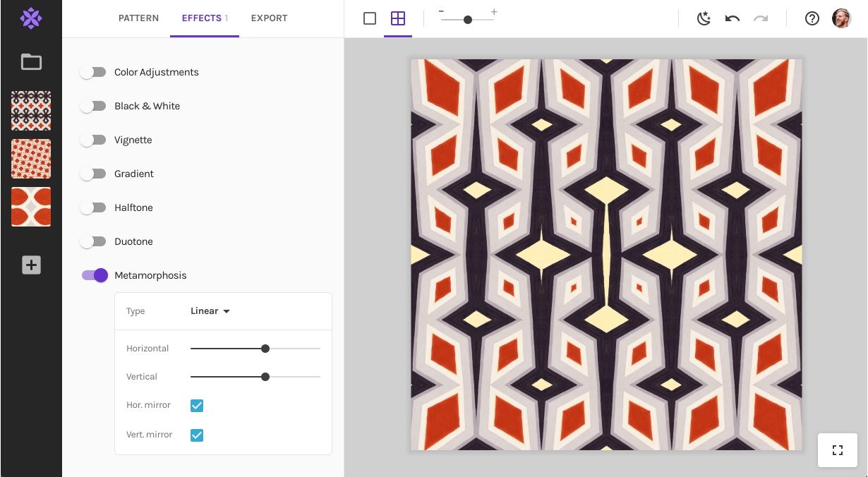Uncheck the Vert. mirror checkbox

[197, 435]
